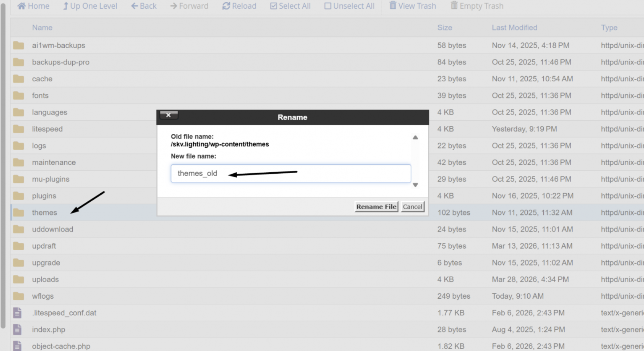Sort files by Name column header

point(42,28)
